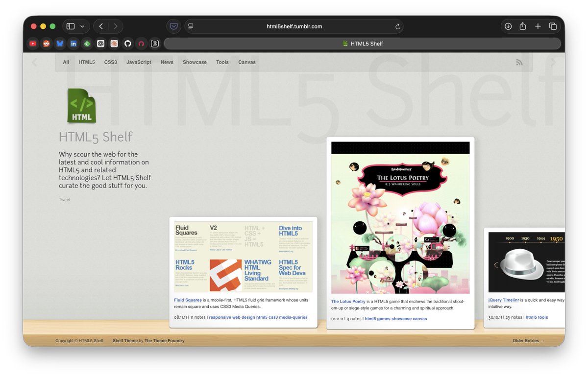Open the Reddit pinned tab
This screenshot has width=588, height=377.
[46, 44]
